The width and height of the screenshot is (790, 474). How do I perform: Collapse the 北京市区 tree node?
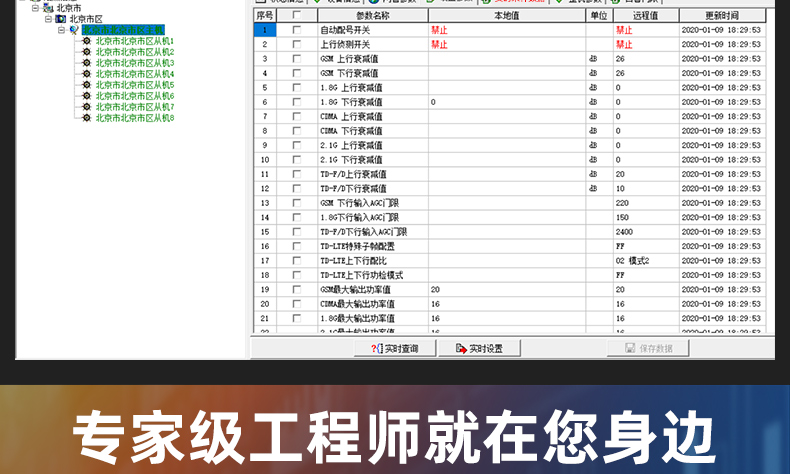pos(47,18)
